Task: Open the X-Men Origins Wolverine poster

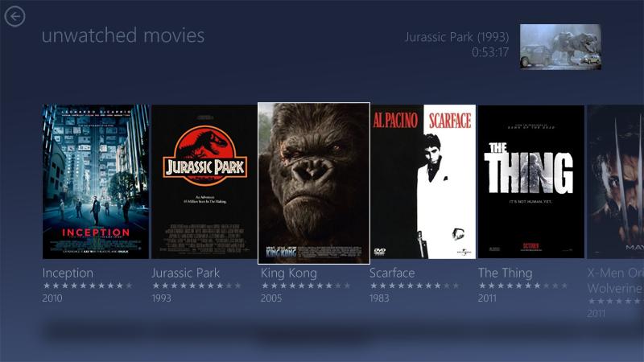Action: tap(615, 182)
